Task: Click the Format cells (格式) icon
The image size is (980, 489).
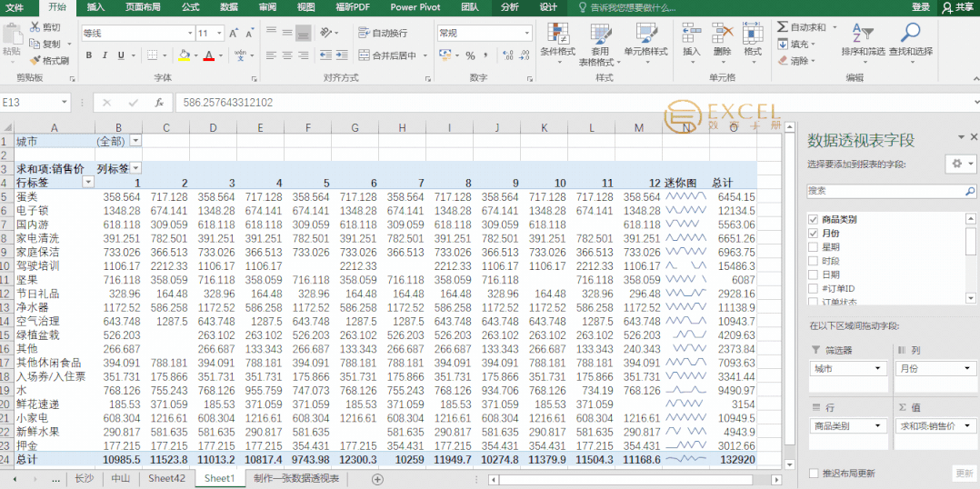Action: [753, 33]
